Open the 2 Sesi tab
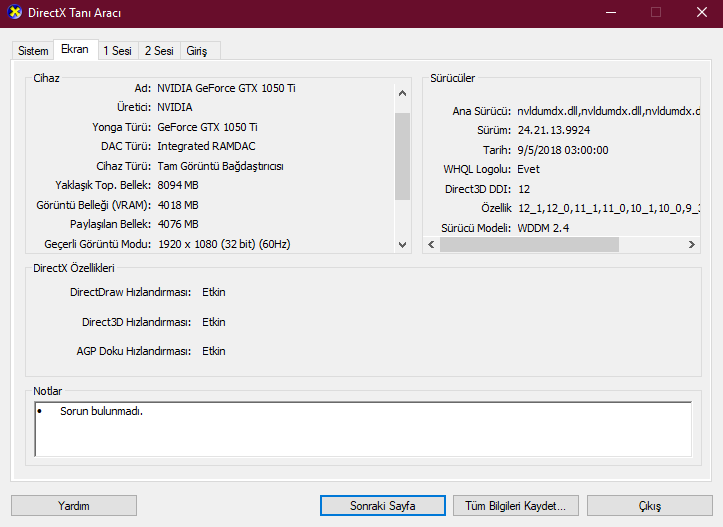The image size is (723, 527). [159, 51]
